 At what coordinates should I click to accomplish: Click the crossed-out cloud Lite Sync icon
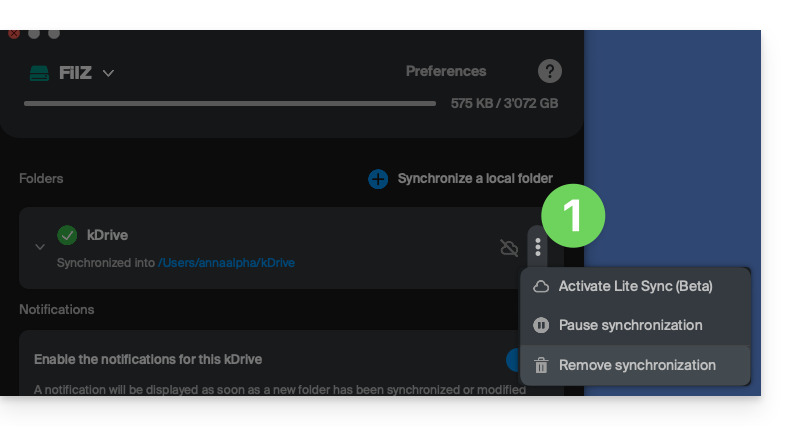(x=509, y=247)
